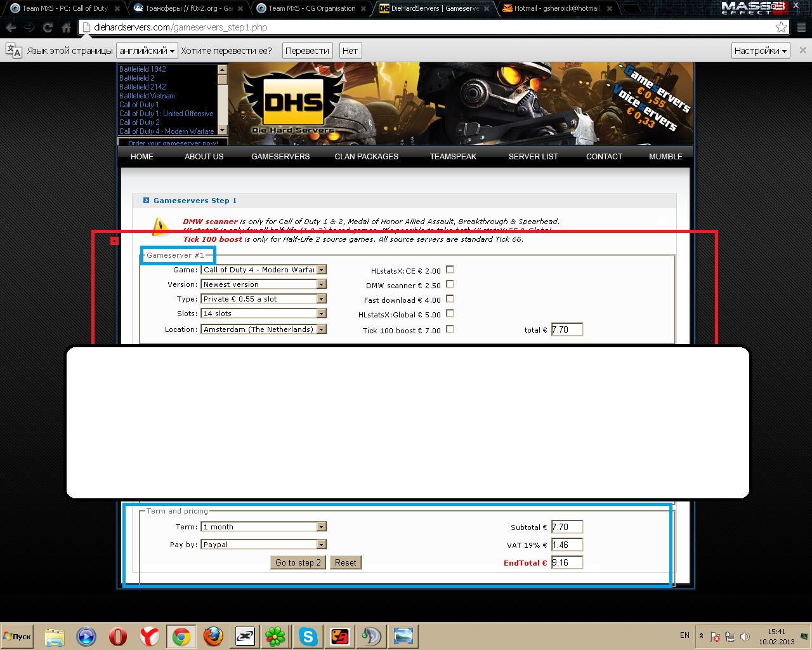Open SERVER LIST page
Screen dimensions: 812x650
[534, 157]
